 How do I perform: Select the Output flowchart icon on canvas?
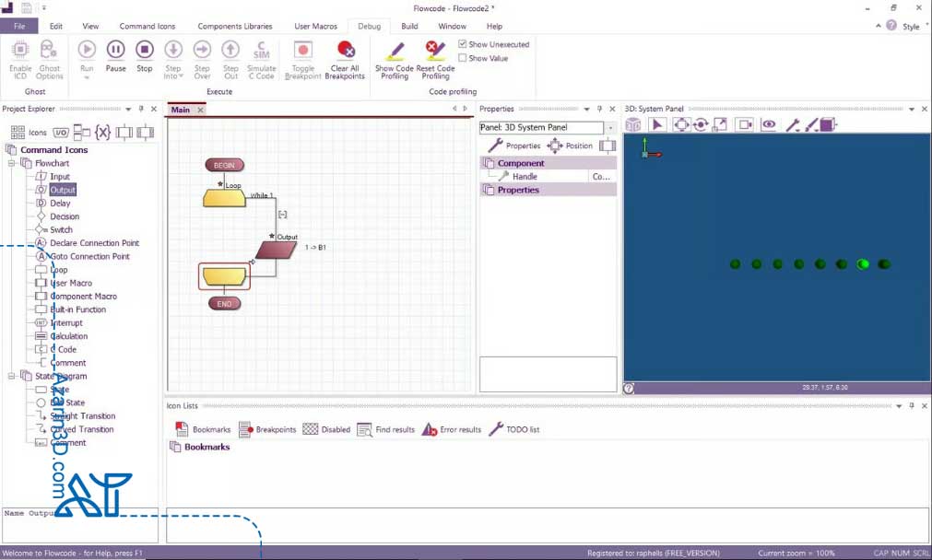[276, 250]
